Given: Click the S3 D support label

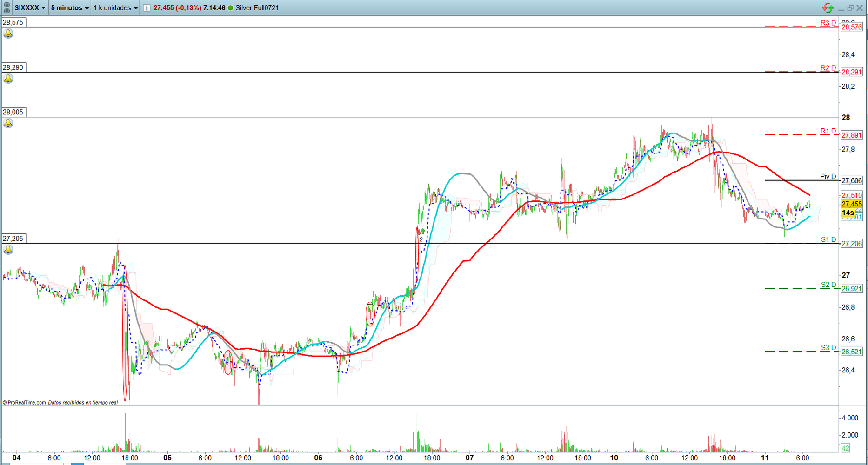Looking at the screenshot, I should click(x=828, y=347).
